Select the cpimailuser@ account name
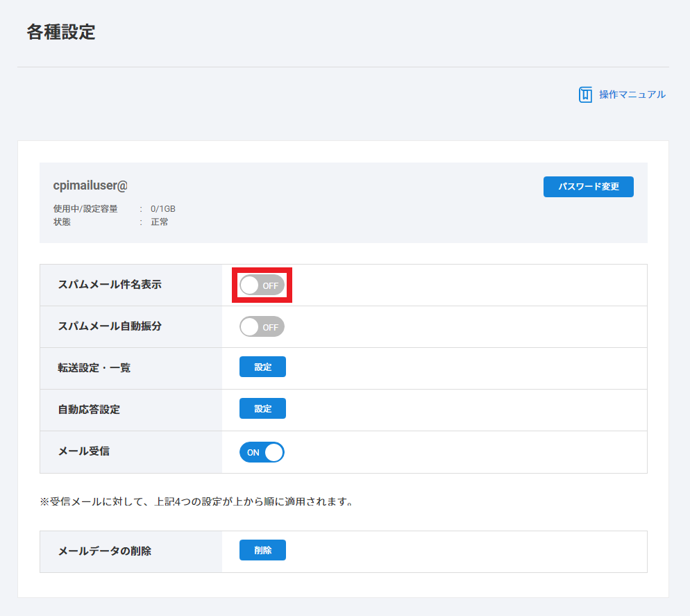This screenshot has height=616, width=690. pyautogui.click(x=90, y=185)
